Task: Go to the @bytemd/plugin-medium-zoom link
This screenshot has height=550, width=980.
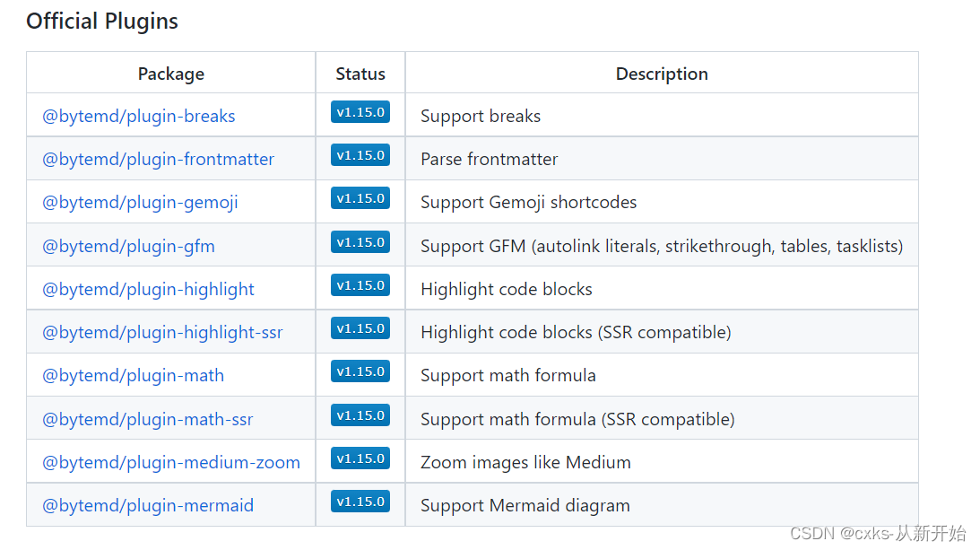Action: (x=171, y=462)
